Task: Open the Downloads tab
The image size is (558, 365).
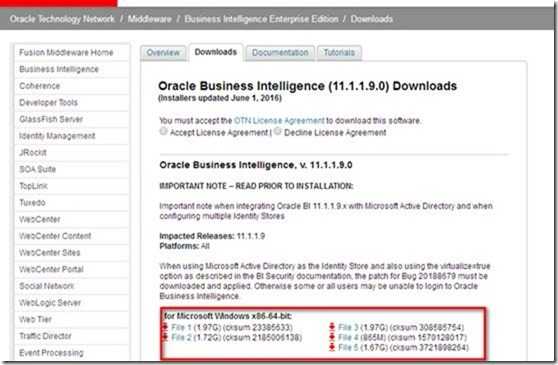Action: click(216, 52)
